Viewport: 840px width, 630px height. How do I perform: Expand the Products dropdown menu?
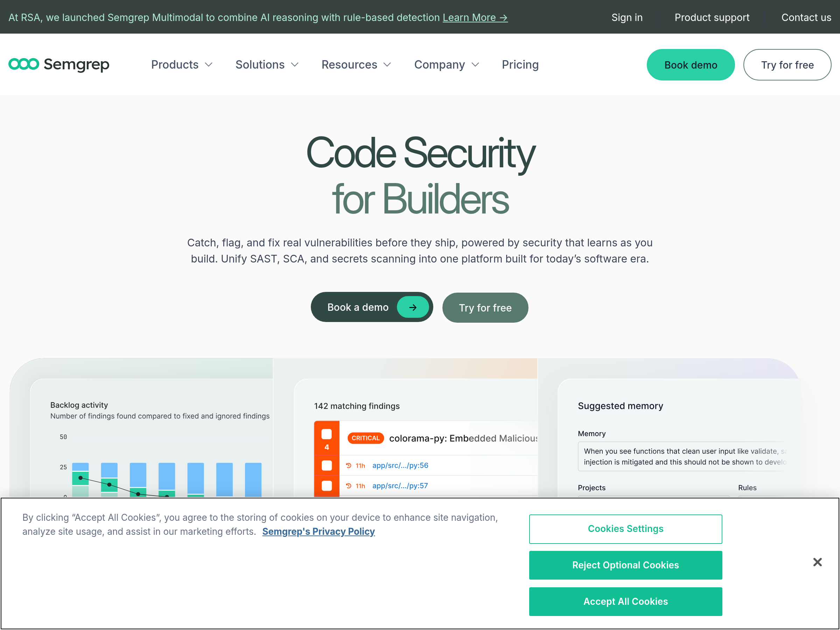182,64
